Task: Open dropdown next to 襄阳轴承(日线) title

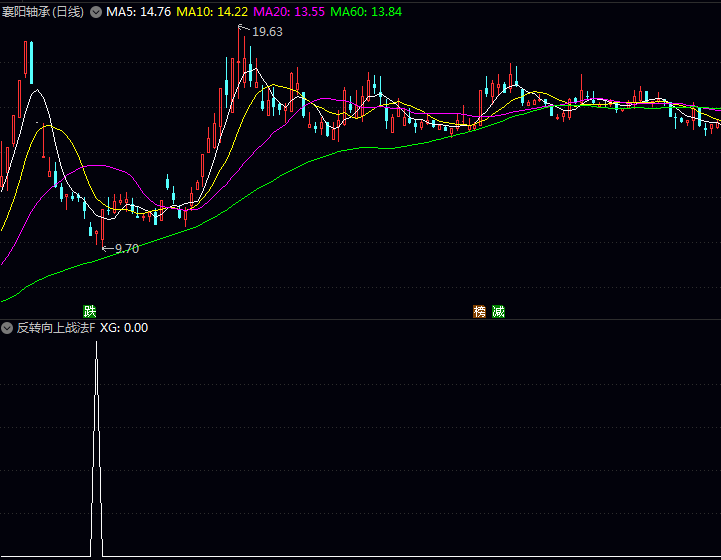Action: click(96, 12)
